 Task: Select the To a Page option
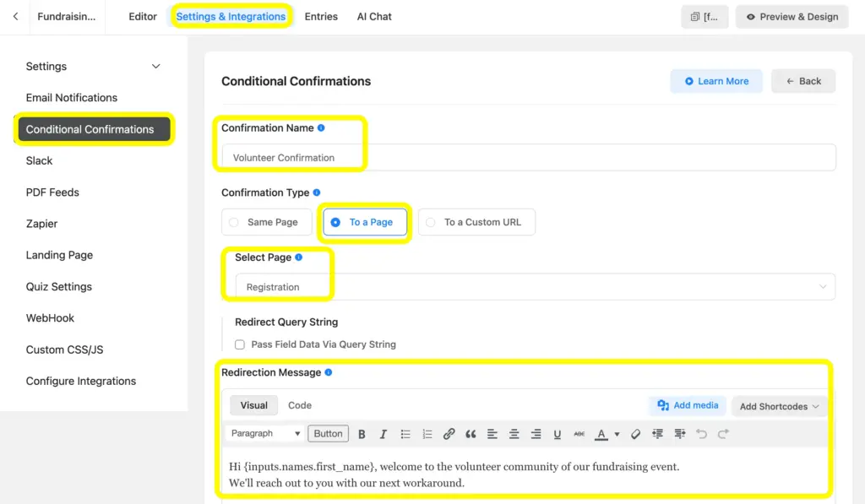[365, 222]
